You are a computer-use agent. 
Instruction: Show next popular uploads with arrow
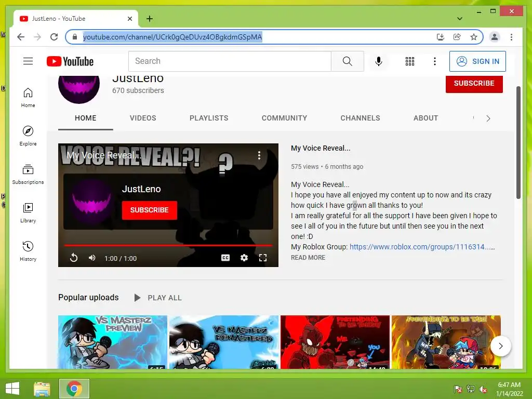500,345
